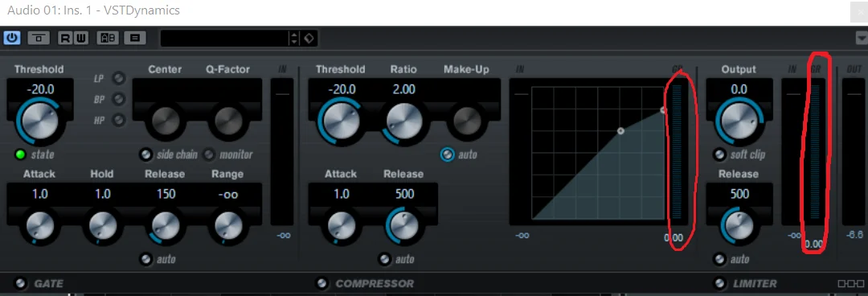The image size is (868, 296).
Task: Enable Write automation (W) button
Action: [81, 39]
